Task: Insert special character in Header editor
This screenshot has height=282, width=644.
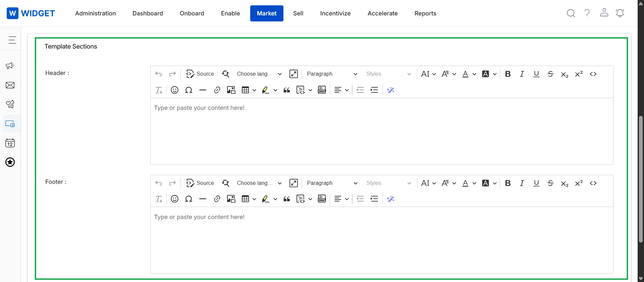Action: click(189, 90)
